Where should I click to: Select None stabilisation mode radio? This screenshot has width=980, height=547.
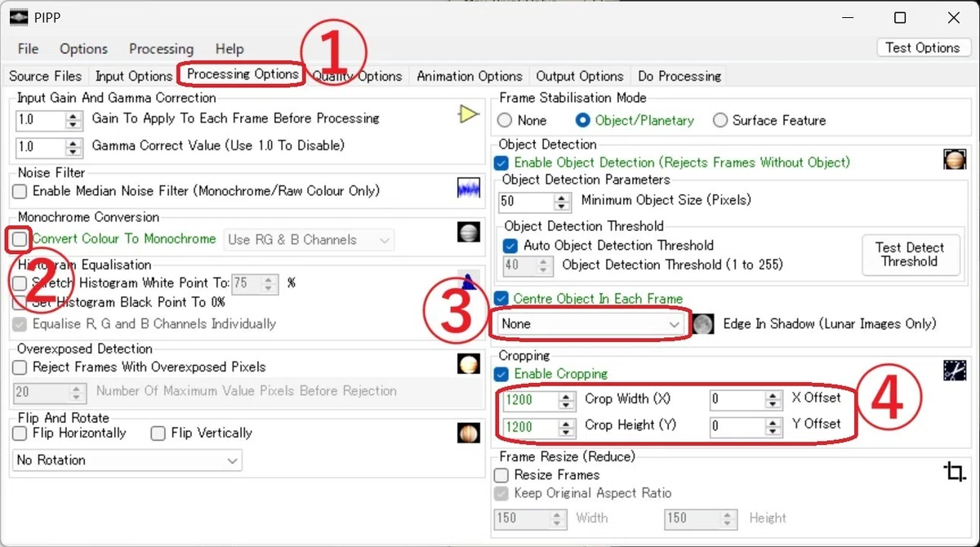tap(505, 120)
